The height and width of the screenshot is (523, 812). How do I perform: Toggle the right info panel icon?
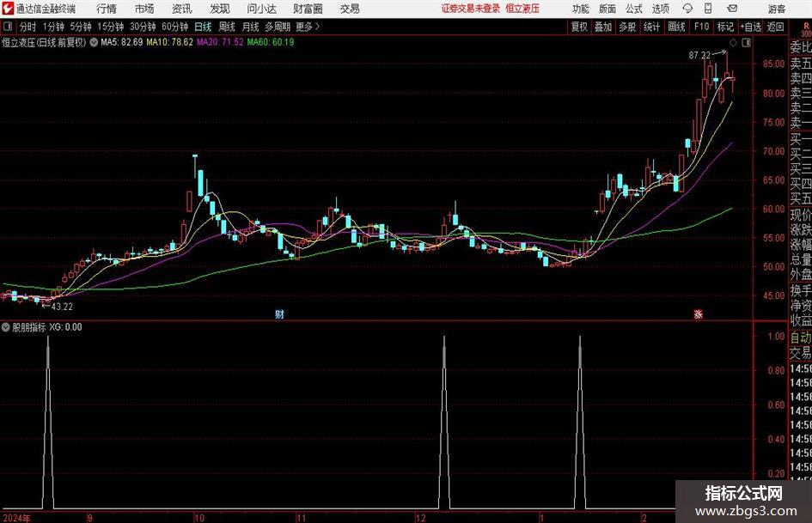(x=746, y=42)
